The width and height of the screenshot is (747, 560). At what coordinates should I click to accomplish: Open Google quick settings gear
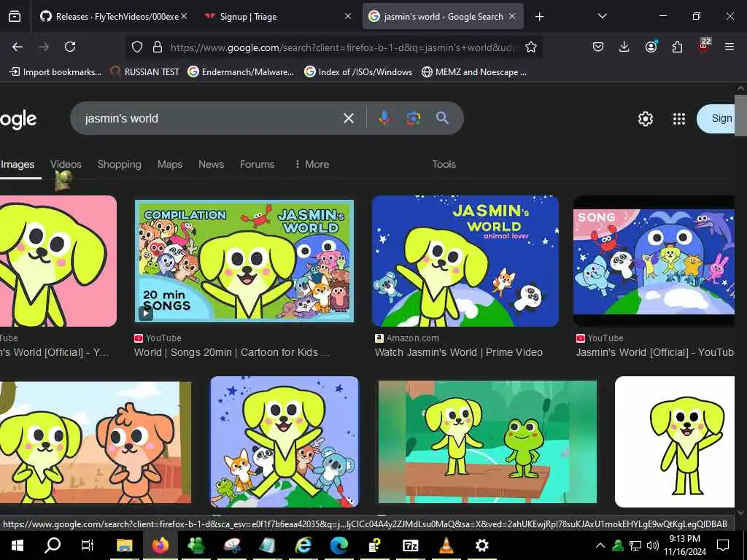click(x=645, y=119)
